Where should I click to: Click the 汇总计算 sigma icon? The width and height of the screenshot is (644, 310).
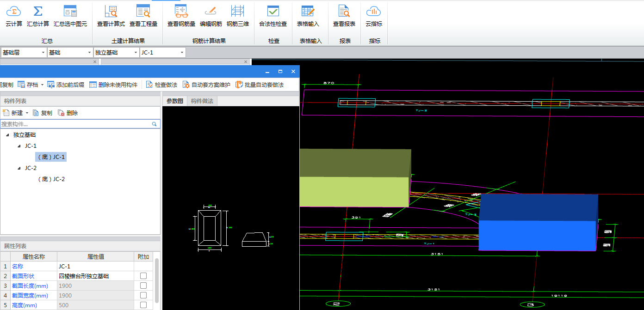(x=38, y=11)
